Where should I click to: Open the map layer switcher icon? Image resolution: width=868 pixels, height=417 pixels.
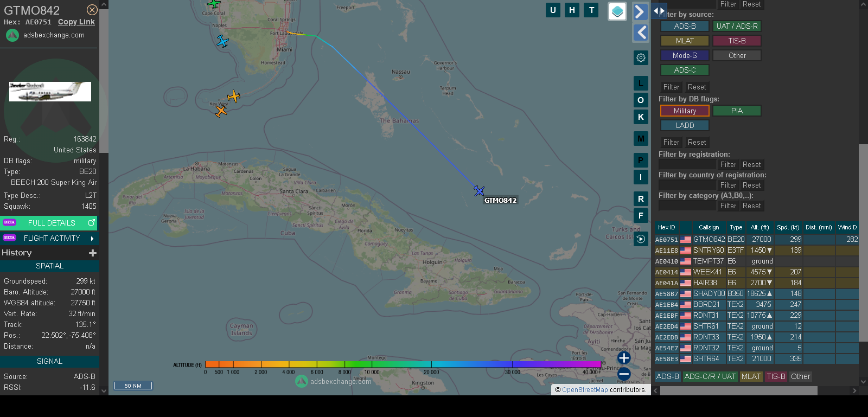click(617, 11)
